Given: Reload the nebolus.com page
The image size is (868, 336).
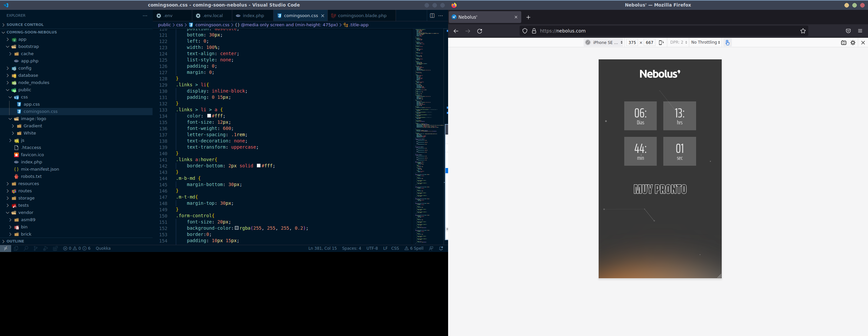Looking at the screenshot, I should (x=480, y=31).
